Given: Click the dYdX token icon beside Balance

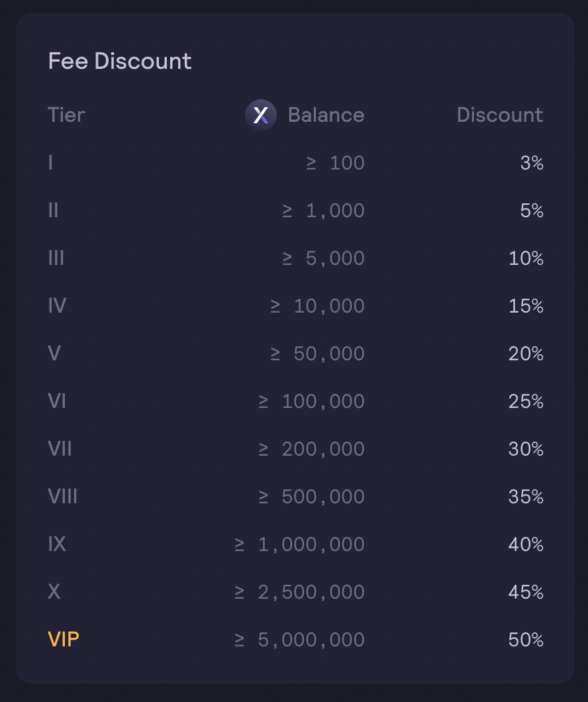Looking at the screenshot, I should click(261, 115).
